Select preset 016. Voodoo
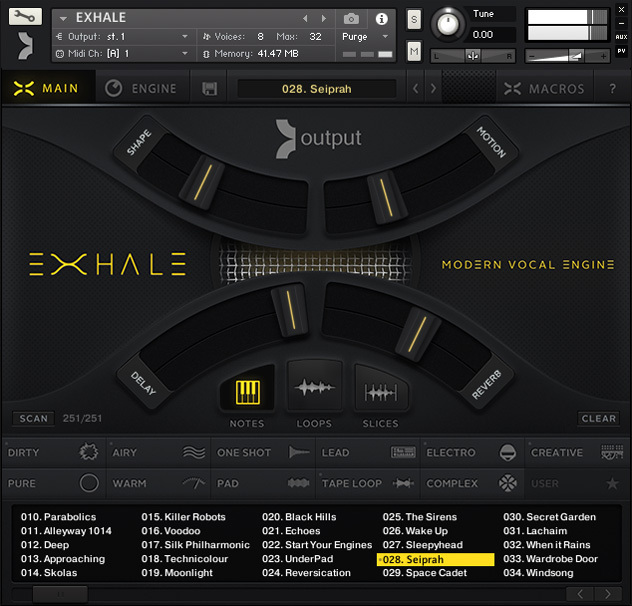This screenshot has height=606, width=632. tap(171, 531)
